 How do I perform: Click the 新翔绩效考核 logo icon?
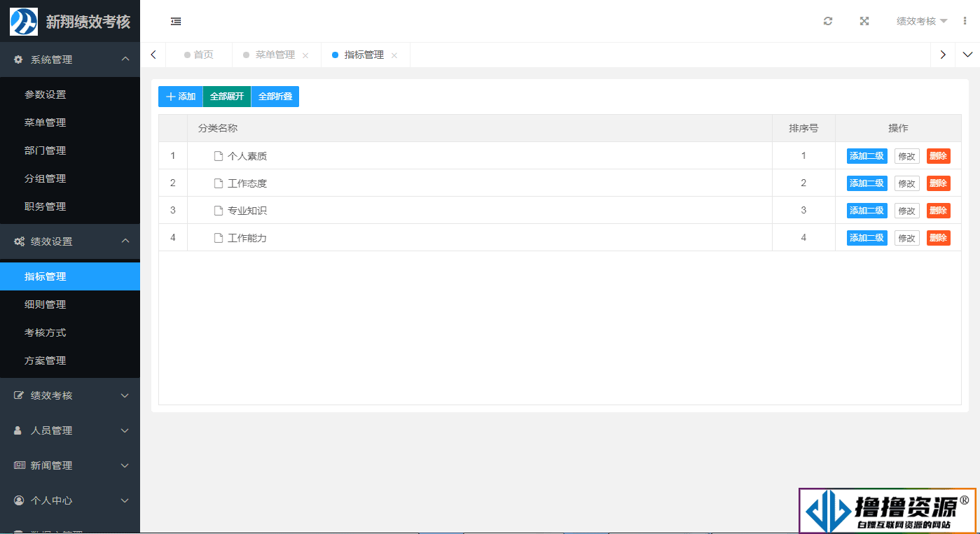pyautogui.click(x=24, y=21)
